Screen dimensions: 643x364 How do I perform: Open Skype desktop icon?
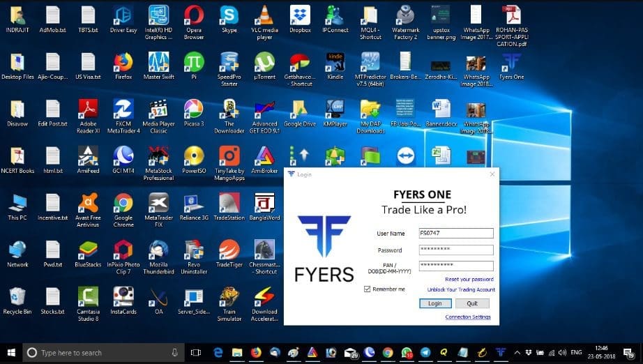[229, 20]
